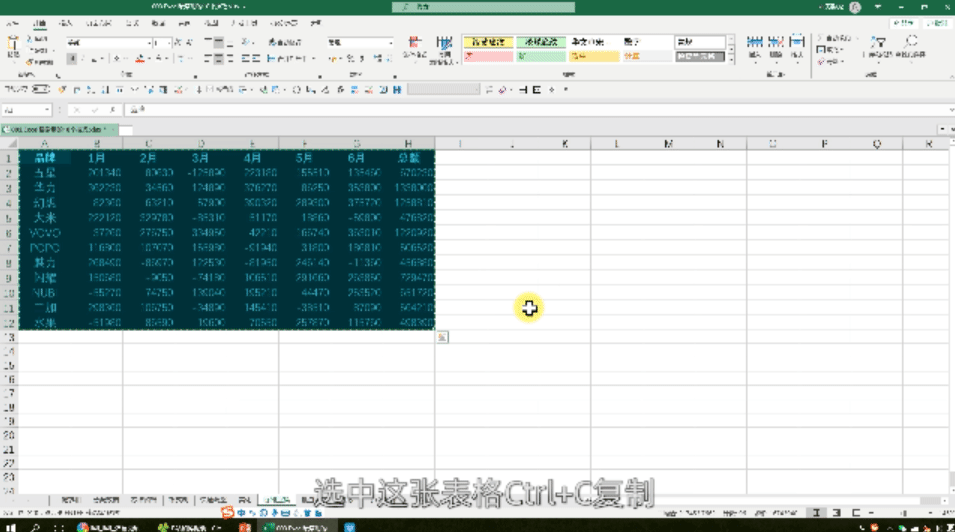Apply the pink cell style swatch
The width and height of the screenshot is (955, 532).
coord(488,56)
